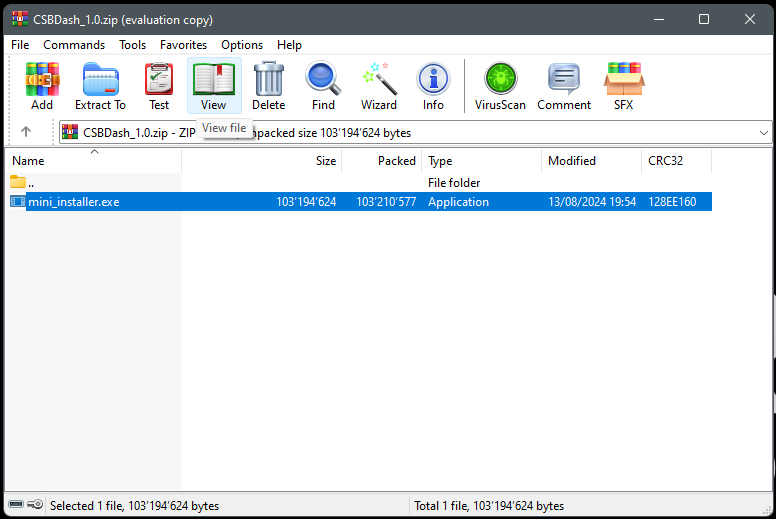Click the Add archive toolbar icon

42,85
